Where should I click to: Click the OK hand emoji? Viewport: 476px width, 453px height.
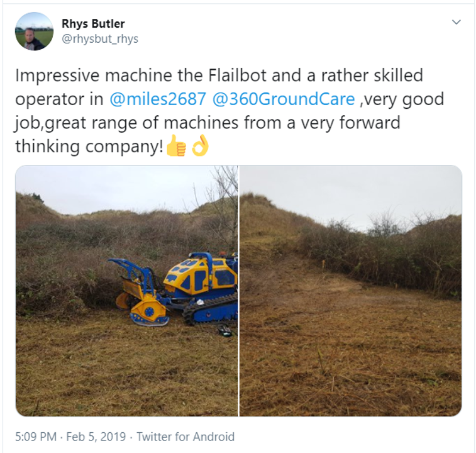point(201,146)
